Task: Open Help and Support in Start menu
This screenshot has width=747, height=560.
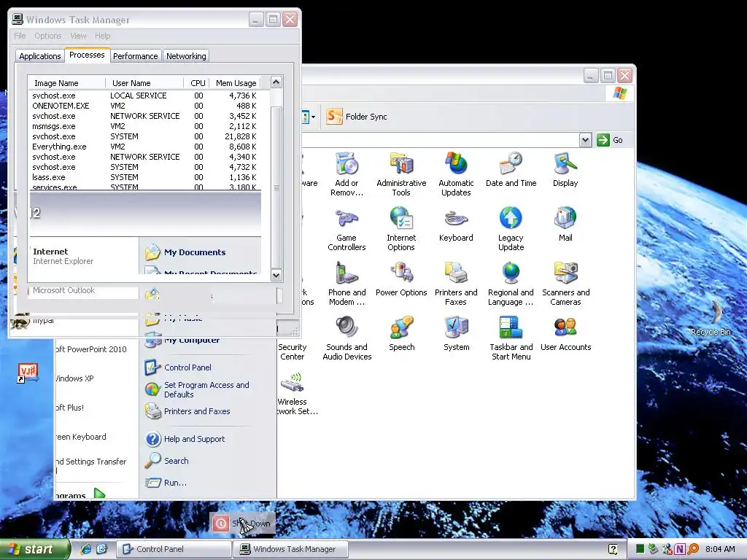Action: coord(185,438)
